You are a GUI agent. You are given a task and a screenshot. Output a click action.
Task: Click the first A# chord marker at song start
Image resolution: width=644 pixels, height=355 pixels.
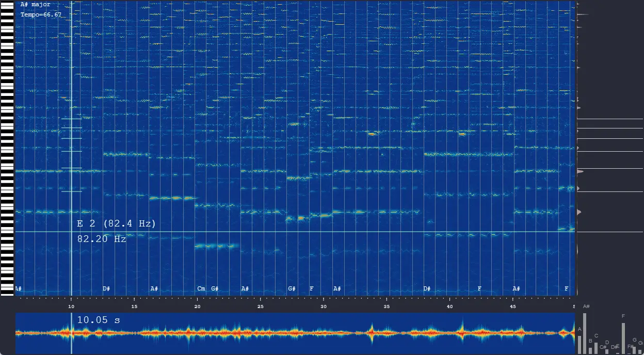pos(18,288)
